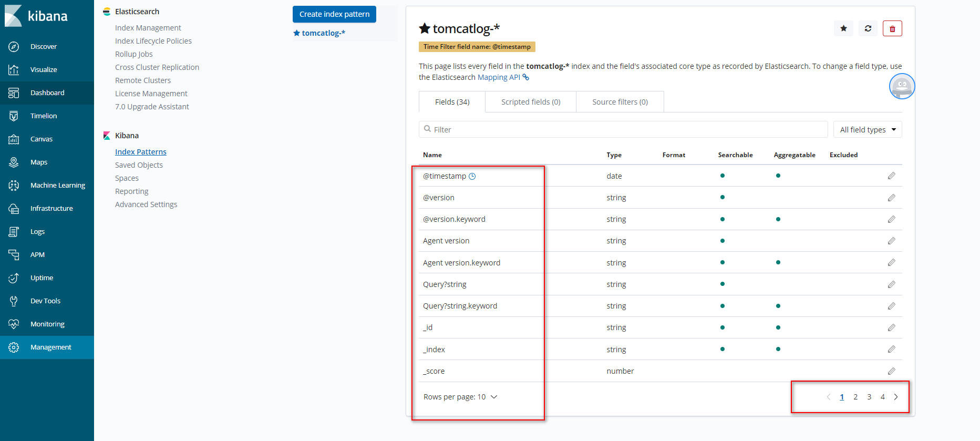Viewport: 980px width, 441px height.
Task: Open Remote Clusters section
Action: tap(143, 80)
